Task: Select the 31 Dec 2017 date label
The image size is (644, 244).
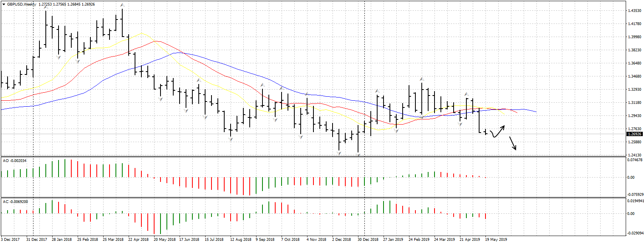Action: [x=37, y=240]
